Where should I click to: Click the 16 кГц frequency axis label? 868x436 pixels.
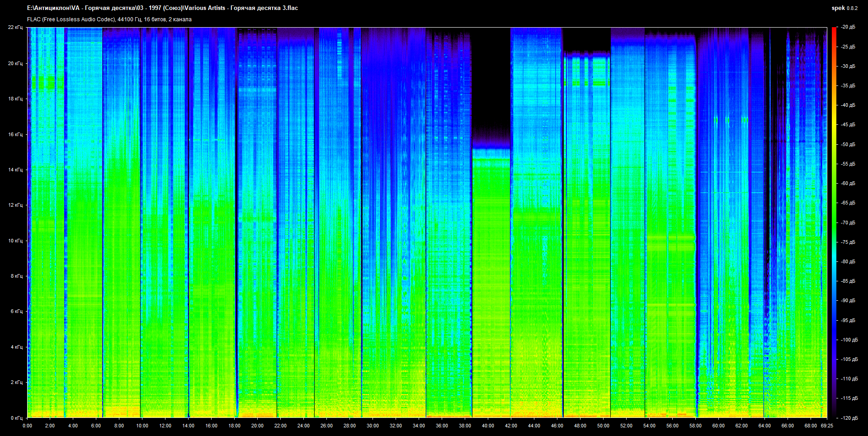click(15, 134)
